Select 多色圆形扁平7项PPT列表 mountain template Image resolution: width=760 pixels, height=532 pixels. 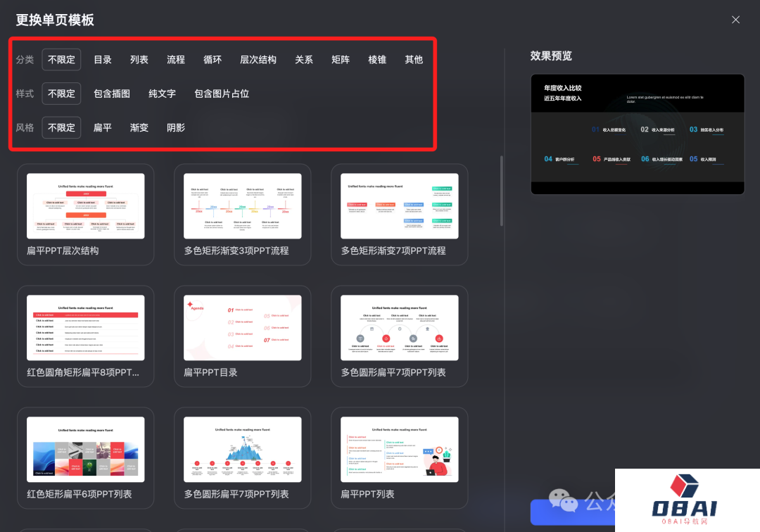click(242, 450)
